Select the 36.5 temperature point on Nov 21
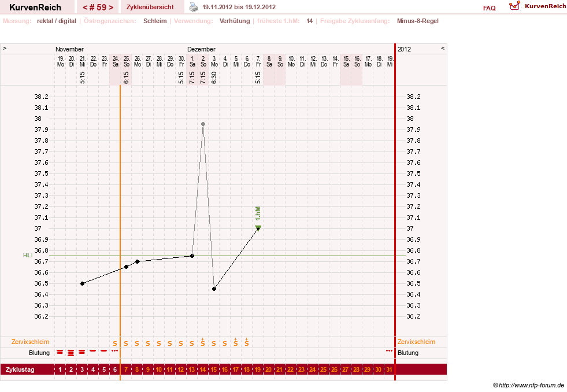 click(x=83, y=283)
